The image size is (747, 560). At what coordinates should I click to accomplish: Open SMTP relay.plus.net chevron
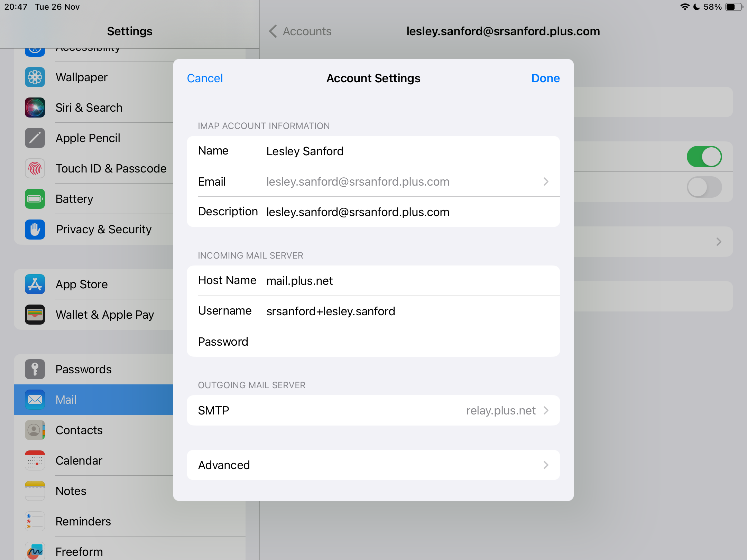point(546,410)
